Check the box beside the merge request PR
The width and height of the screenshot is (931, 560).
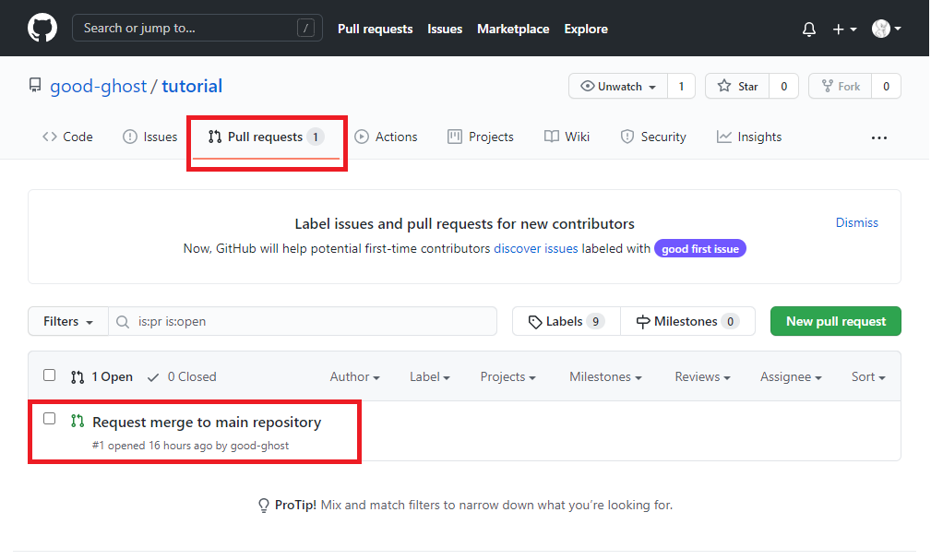(x=49, y=418)
